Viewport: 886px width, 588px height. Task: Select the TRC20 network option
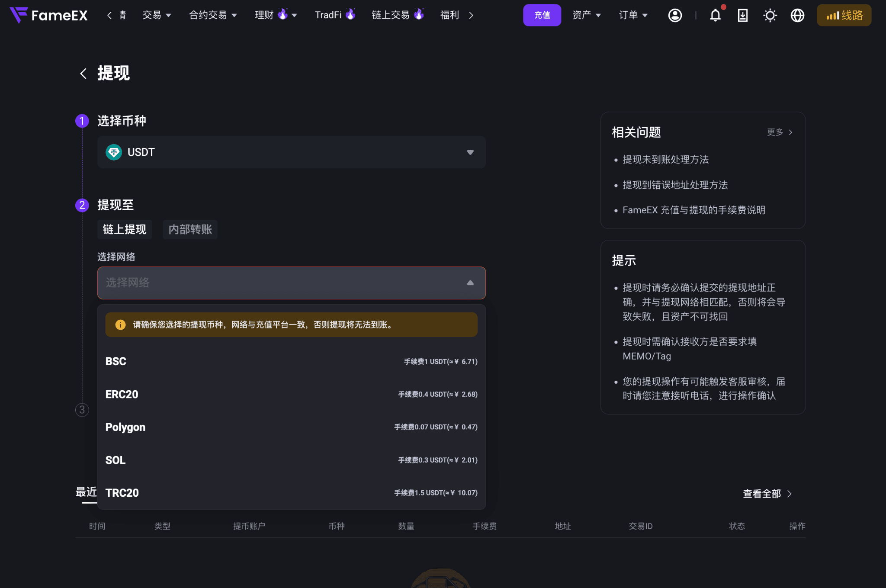[292, 493]
